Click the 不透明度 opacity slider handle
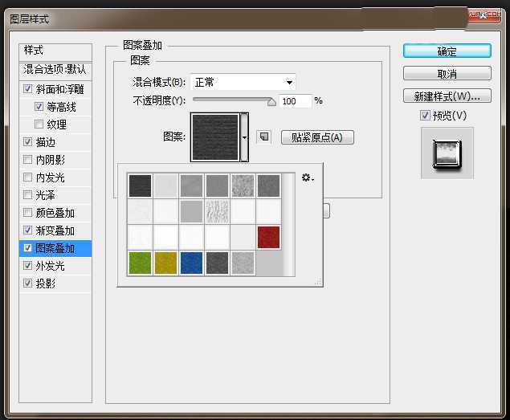The height and width of the screenshot is (420, 510). click(x=271, y=102)
